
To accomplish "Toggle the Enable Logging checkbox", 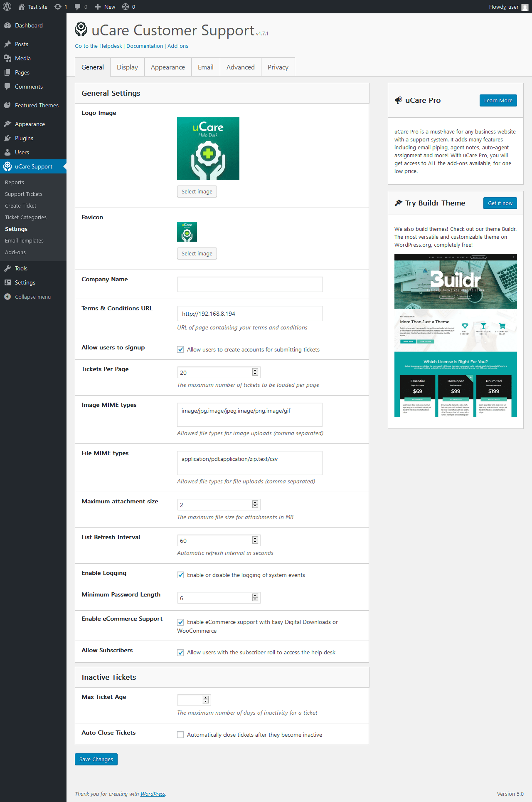I will coord(180,575).
